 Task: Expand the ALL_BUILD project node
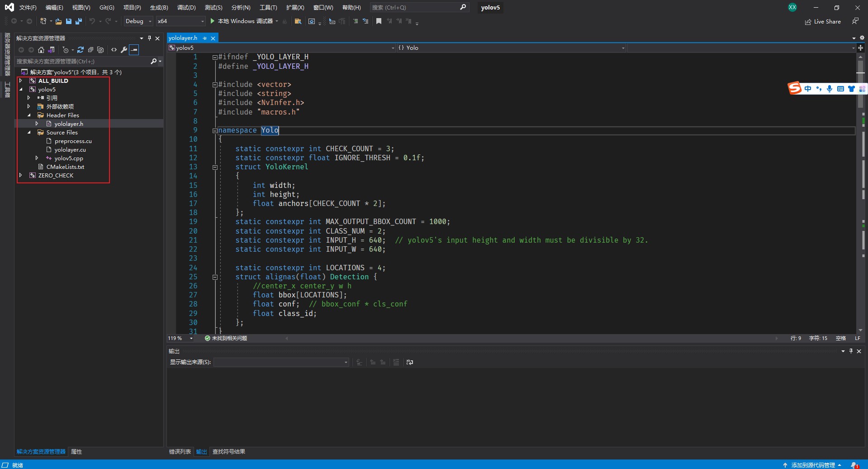point(20,81)
